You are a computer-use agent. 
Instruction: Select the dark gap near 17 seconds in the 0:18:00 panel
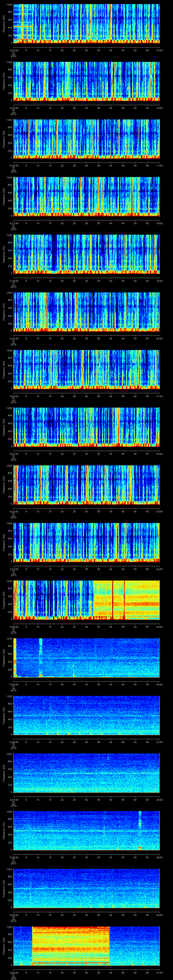[x=55, y=253]
